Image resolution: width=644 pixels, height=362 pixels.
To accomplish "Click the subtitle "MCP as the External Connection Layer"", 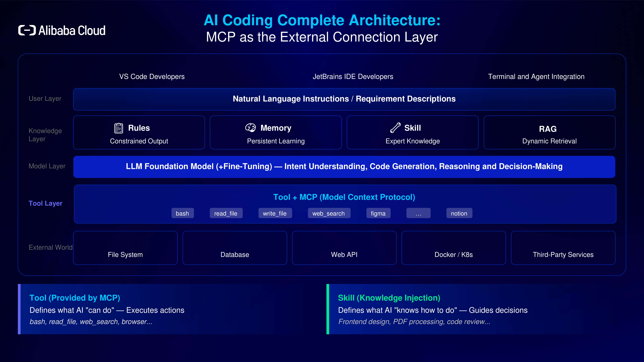I will pyautogui.click(x=322, y=37).
